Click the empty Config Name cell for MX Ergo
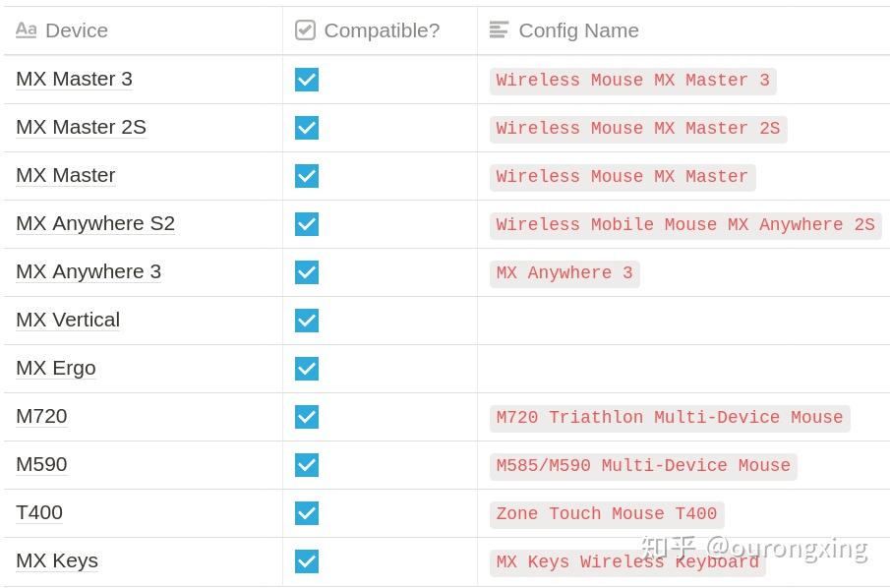 click(682, 369)
